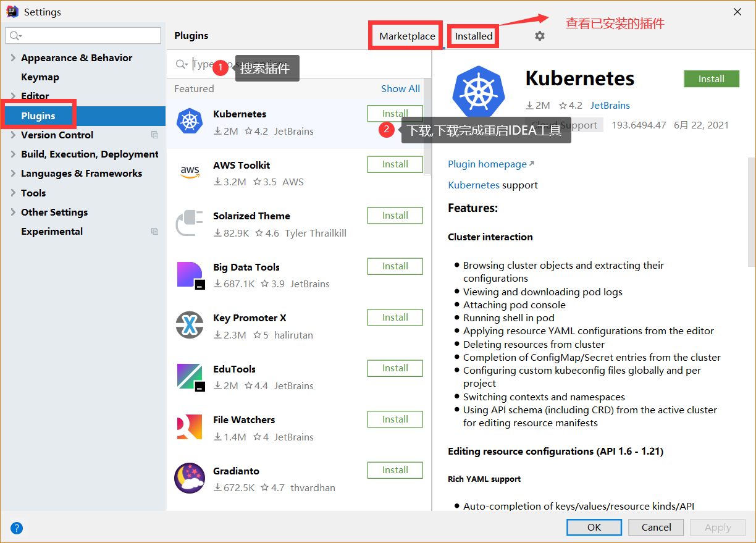Click the project-level icon beside Experimental
756x543 pixels.
pyautogui.click(x=154, y=231)
